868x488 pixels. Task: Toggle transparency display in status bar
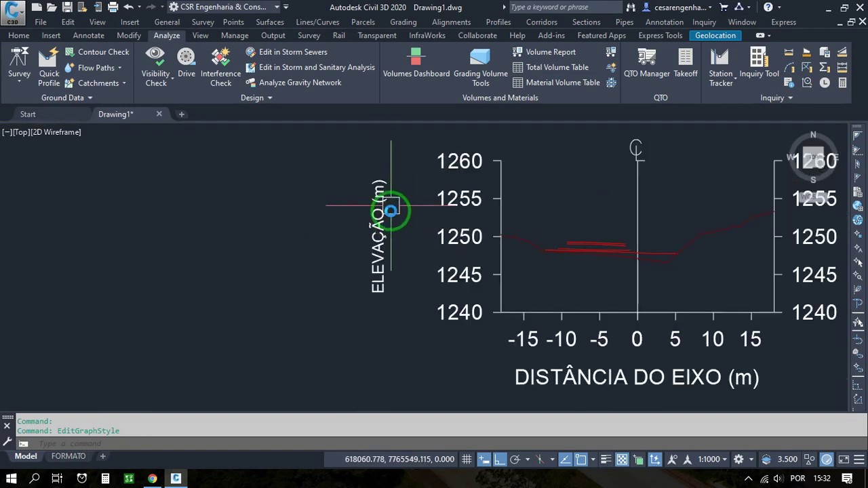622,460
